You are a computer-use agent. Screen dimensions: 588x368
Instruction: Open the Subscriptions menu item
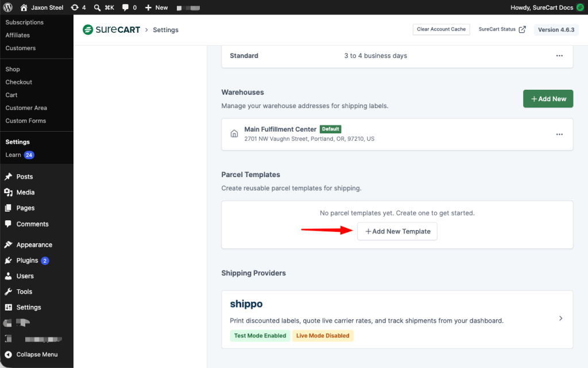(x=24, y=22)
